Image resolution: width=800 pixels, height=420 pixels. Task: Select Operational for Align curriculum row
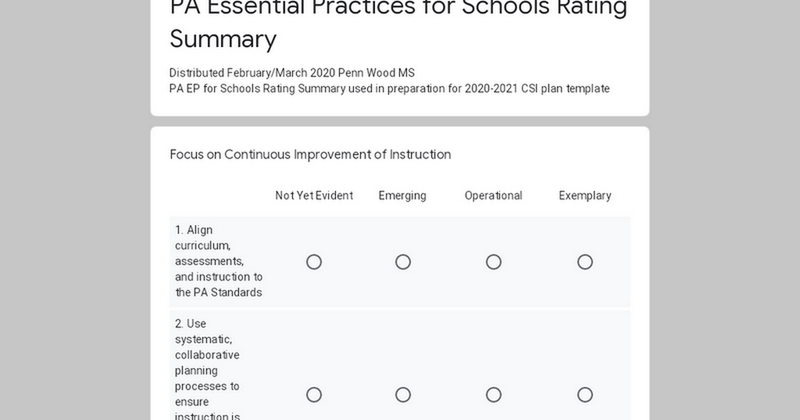[494, 262]
